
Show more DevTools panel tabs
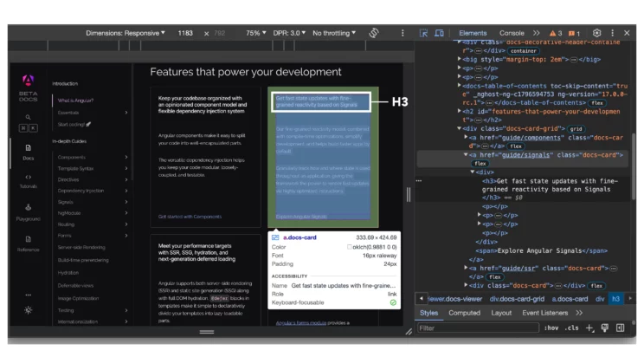[x=537, y=33]
